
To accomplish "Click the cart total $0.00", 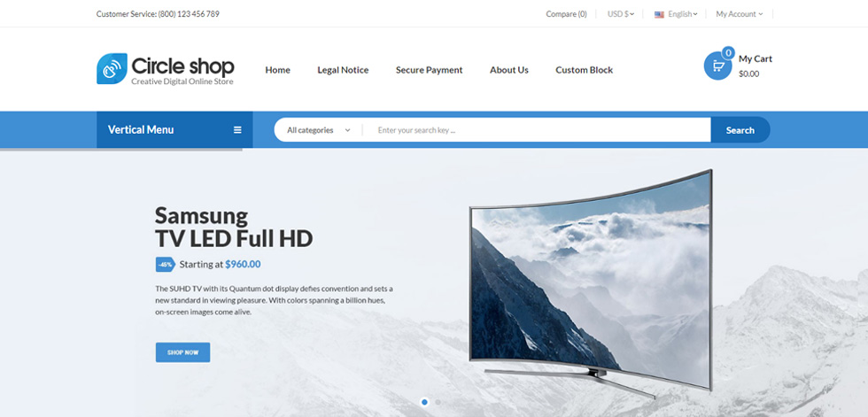I will pyautogui.click(x=749, y=73).
